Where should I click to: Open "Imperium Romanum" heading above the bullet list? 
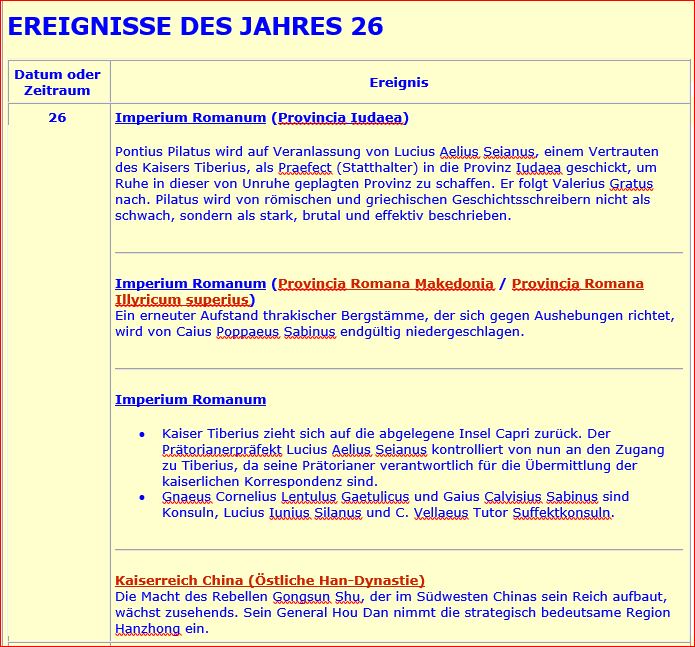[190, 400]
